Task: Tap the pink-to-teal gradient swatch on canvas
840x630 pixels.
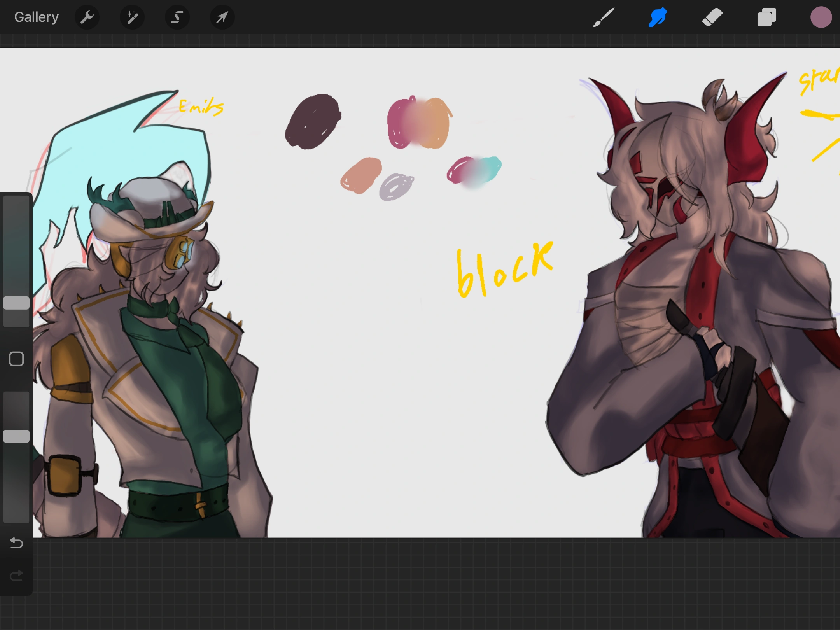Action: [x=474, y=170]
